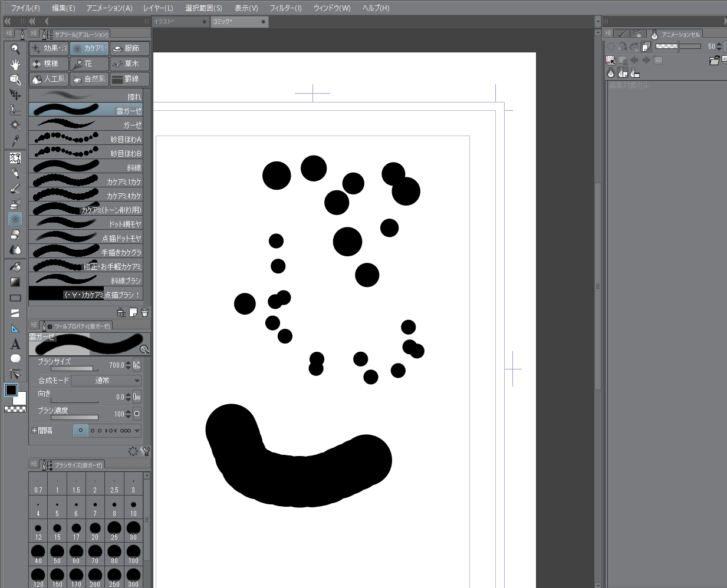The height and width of the screenshot is (588, 727).
Task: Select the Eyedropper tool
Action: click(x=15, y=140)
